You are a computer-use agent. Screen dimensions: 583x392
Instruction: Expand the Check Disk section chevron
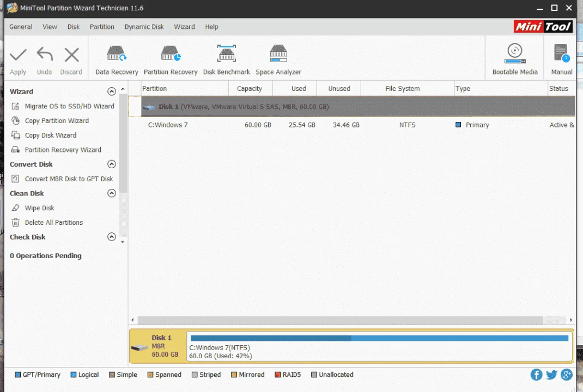click(x=112, y=237)
